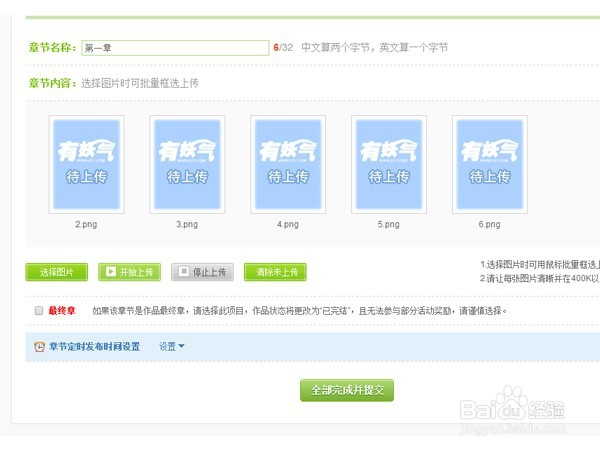
Task: Clear pending files with 清除未上传
Action: (x=275, y=272)
